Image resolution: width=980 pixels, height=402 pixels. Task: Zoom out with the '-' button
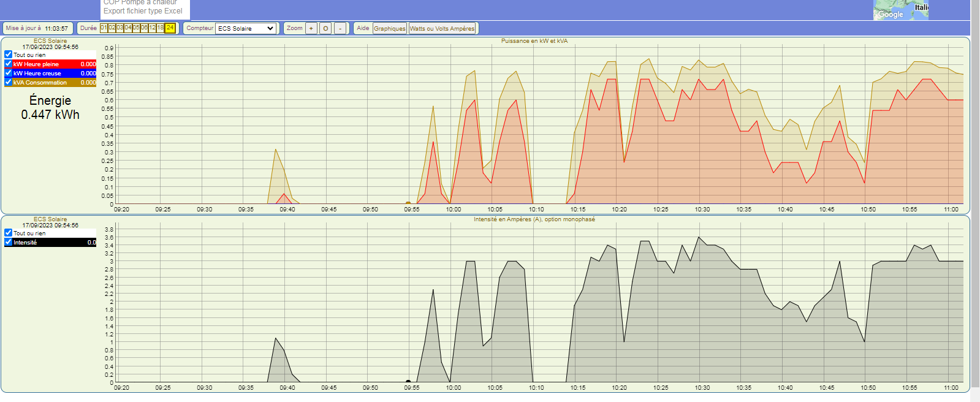point(340,28)
